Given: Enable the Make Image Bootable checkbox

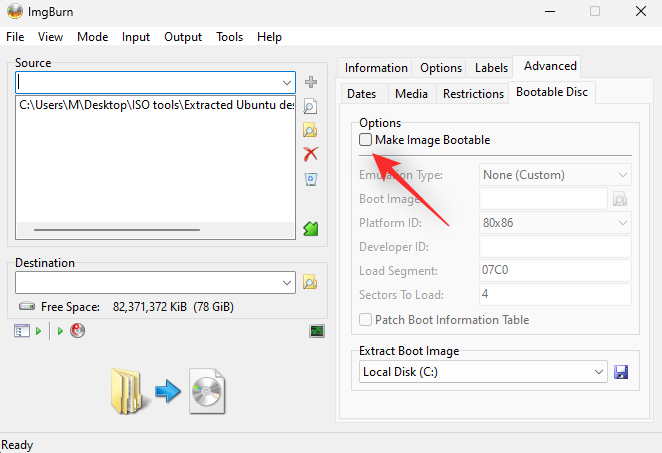Looking at the screenshot, I should point(366,139).
